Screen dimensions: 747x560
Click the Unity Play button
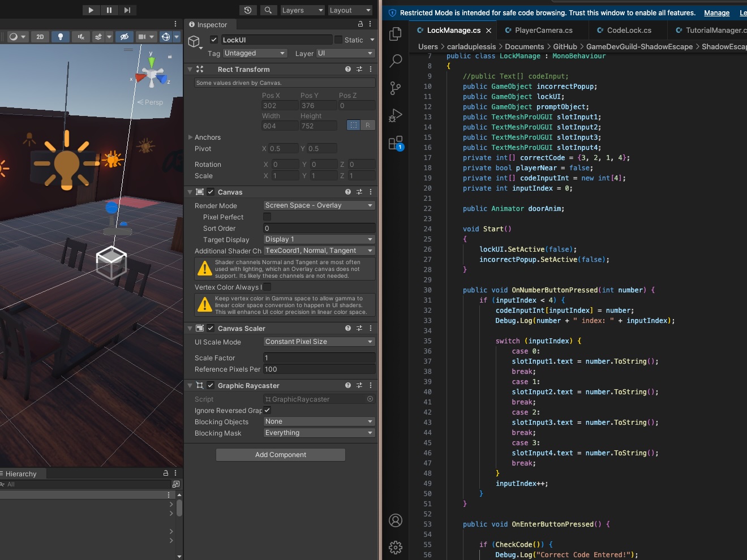(91, 10)
